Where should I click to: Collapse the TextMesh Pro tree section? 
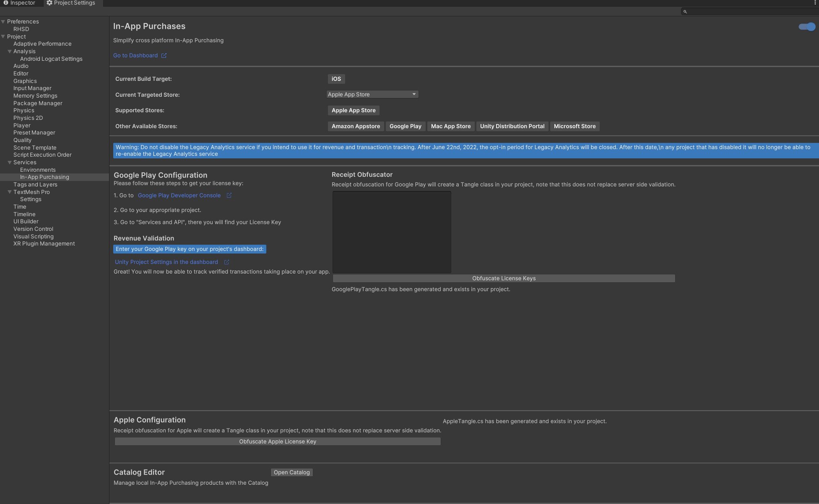10,192
